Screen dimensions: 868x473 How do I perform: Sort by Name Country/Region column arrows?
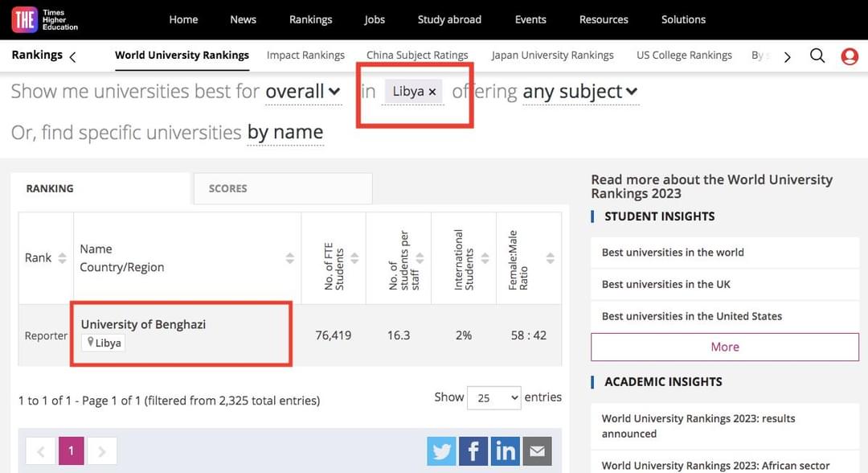[289, 258]
